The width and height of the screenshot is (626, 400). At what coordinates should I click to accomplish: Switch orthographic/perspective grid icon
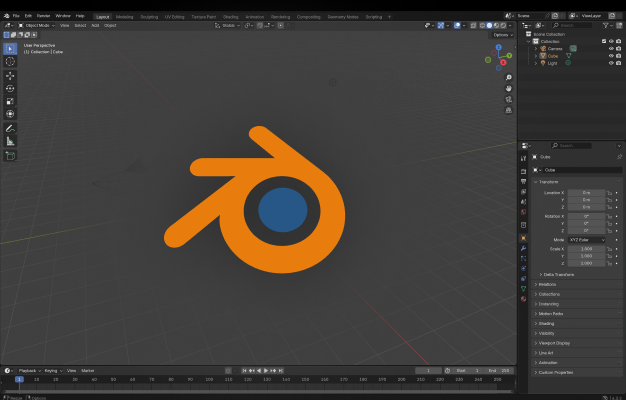click(x=509, y=110)
